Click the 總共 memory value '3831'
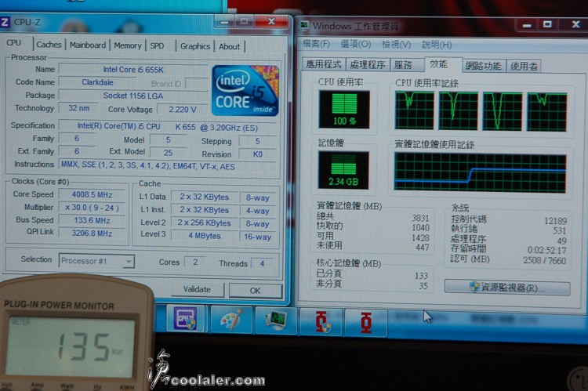Viewport: 588px width, 391px height. (420, 218)
